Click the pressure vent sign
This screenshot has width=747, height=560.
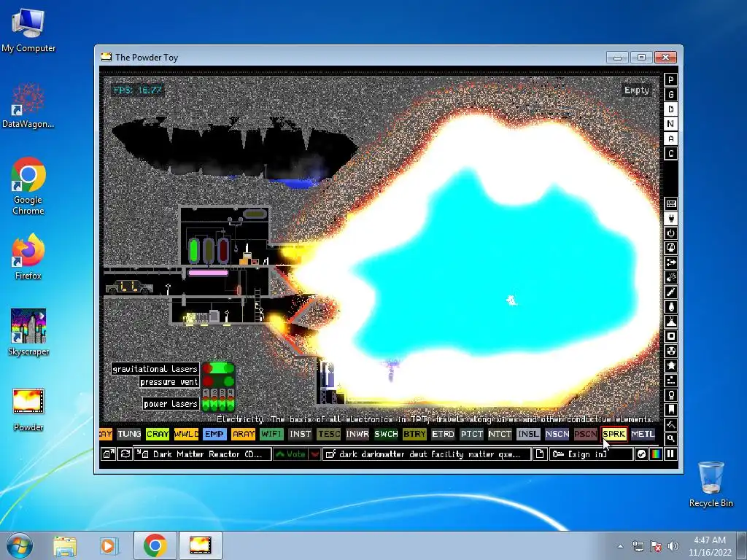point(169,382)
